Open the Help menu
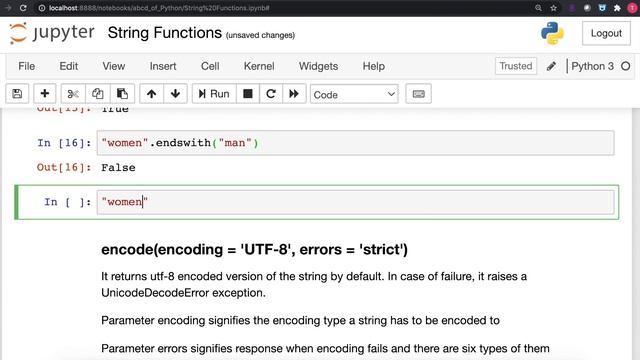640x360 pixels. (373, 66)
